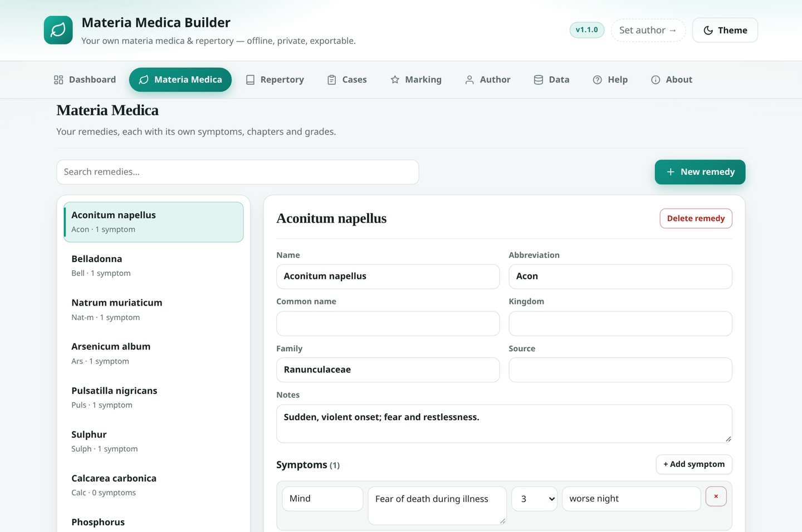Click the modality field showing worse night
Image resolution: width=802 pixels, height=532 pixels.
point(632,499)
